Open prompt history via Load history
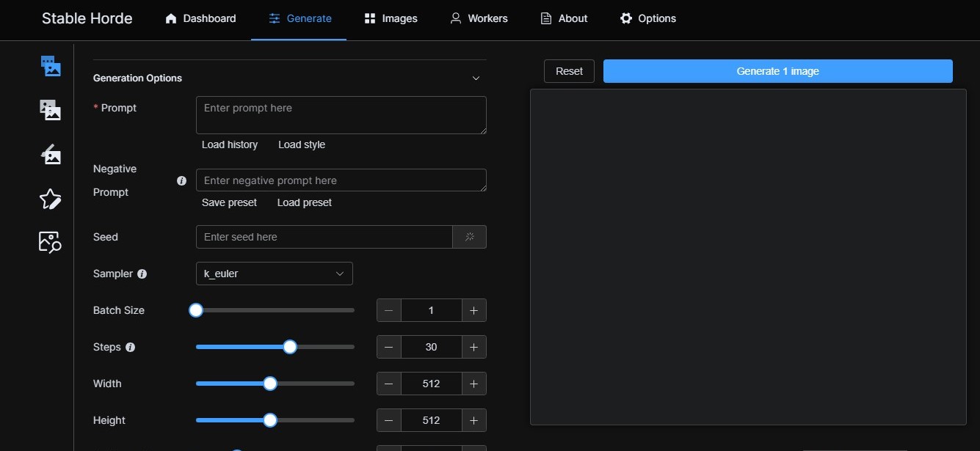 point(229,144)
